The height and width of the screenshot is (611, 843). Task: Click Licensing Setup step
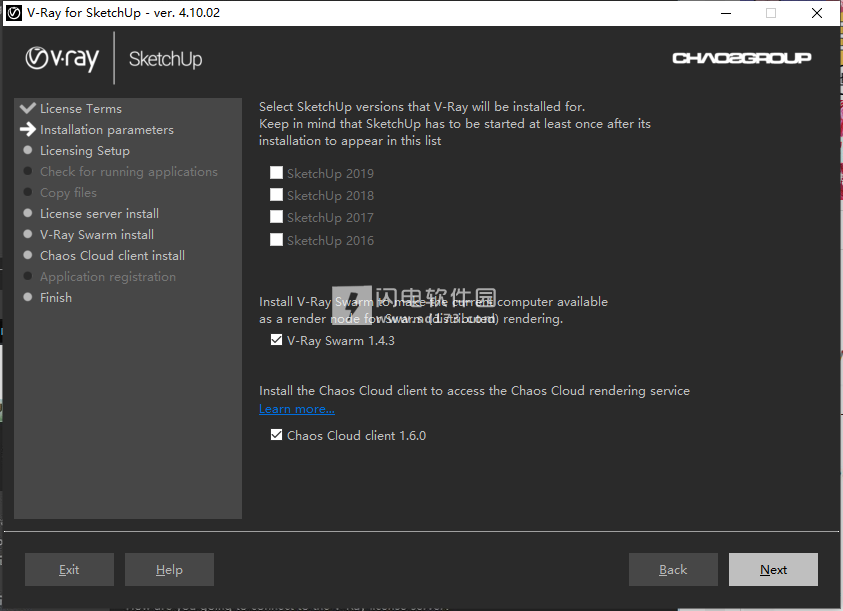click(85, 151)
